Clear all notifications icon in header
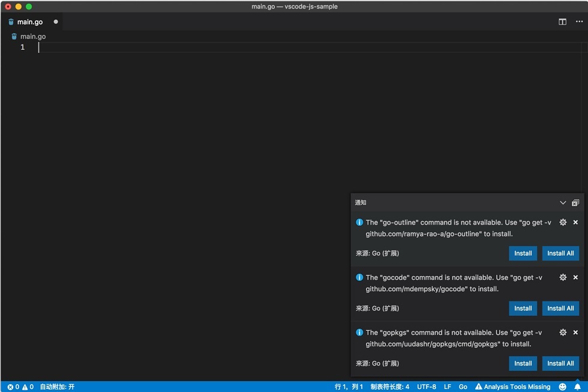588x392 pixels. point(575,203)
